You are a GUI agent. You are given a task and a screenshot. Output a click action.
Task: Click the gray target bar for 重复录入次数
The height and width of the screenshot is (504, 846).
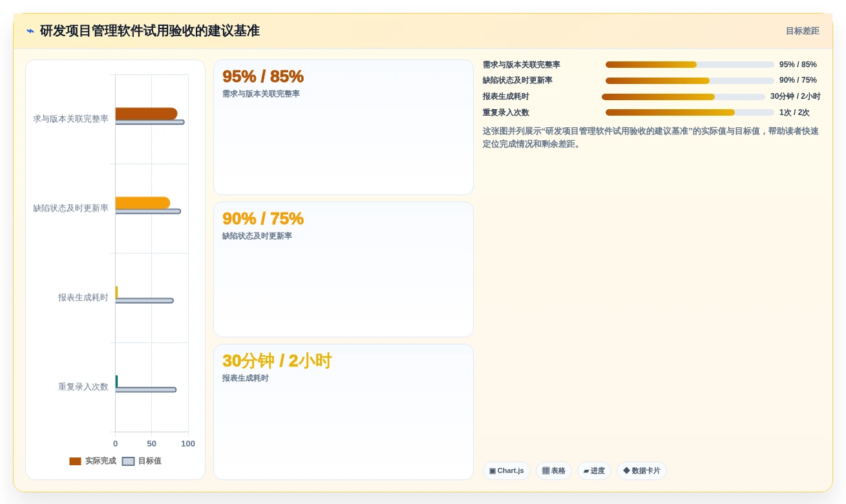tap(145, 390)
